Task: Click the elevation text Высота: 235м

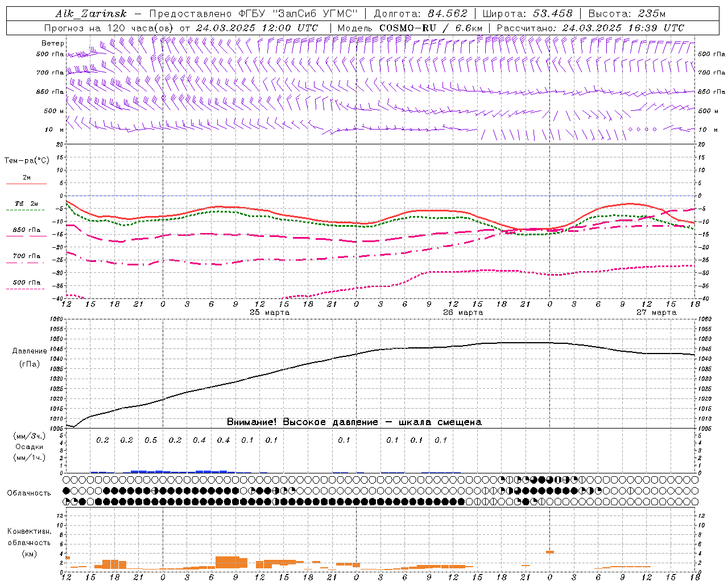Action: pos(627,14)
